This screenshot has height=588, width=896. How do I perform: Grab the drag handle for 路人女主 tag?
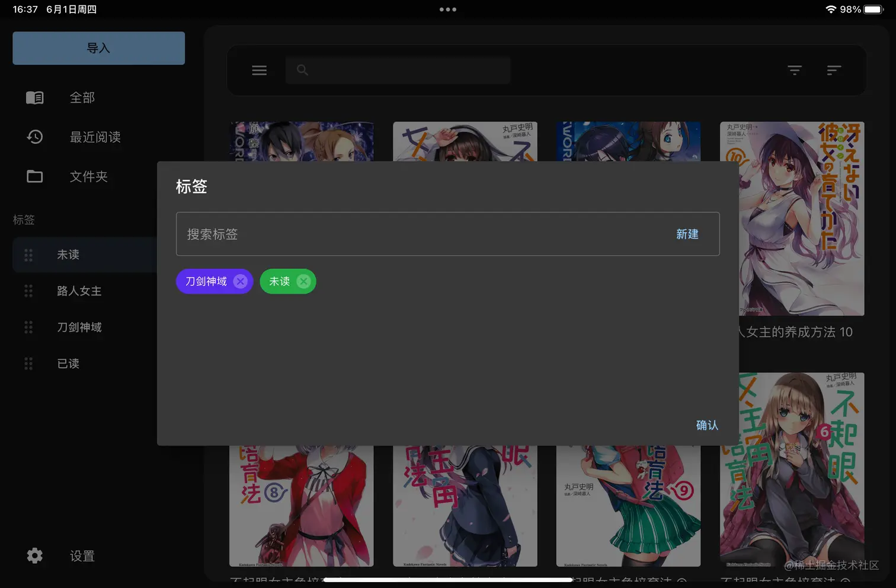point(28,291)
